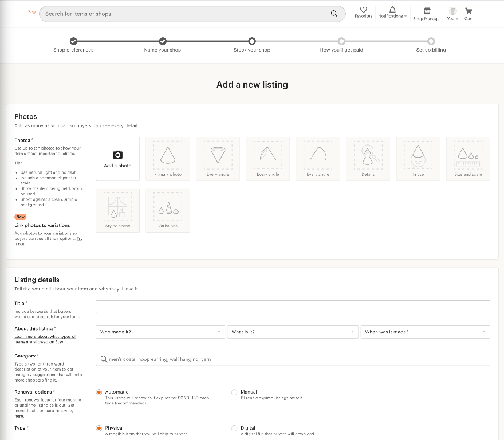Click the search magnifier icon
The height and width of the screenshot is (440, 504).
point(334,14)
